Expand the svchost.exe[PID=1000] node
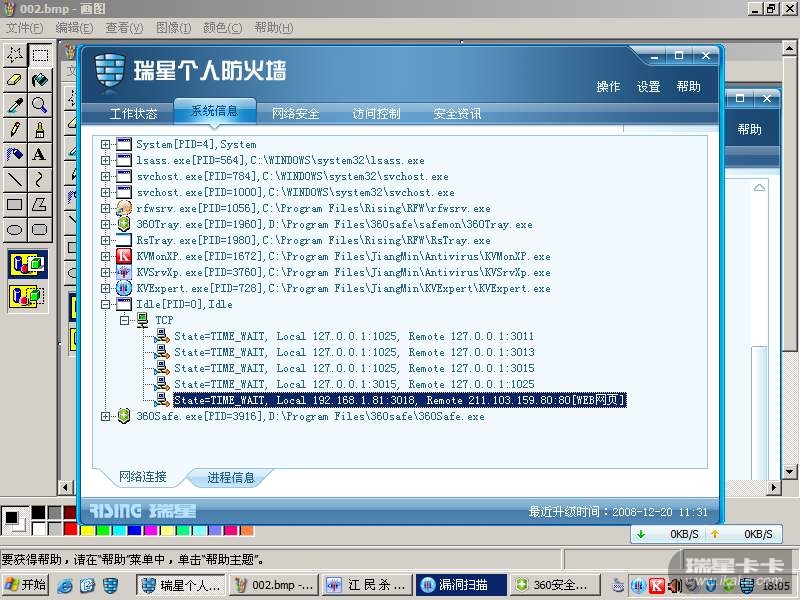Screen dimensions: 800x600 click(x=105, y=192)
